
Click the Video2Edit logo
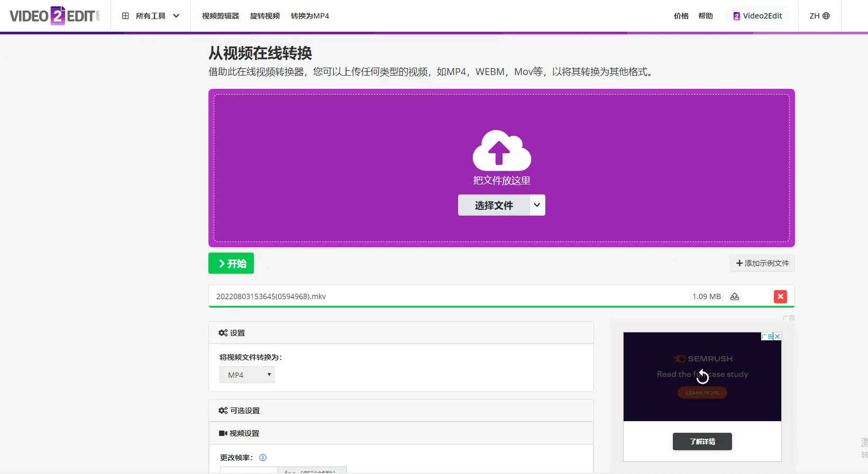[x=54, y=16]
